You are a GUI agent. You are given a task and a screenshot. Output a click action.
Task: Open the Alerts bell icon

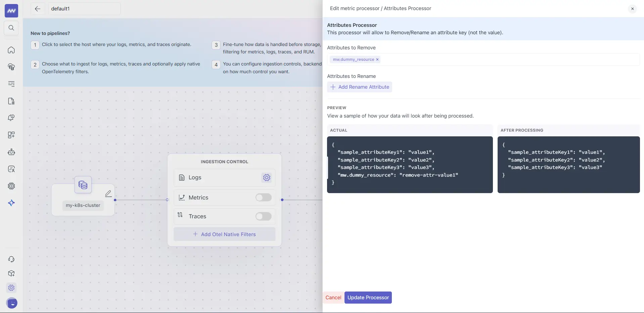11,118
